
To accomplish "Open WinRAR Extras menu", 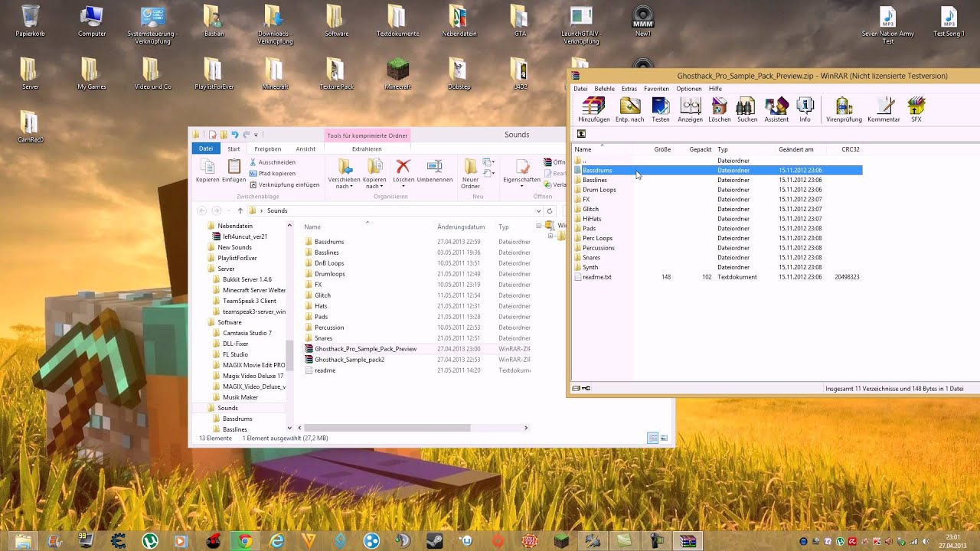I will tap(629, 89).
